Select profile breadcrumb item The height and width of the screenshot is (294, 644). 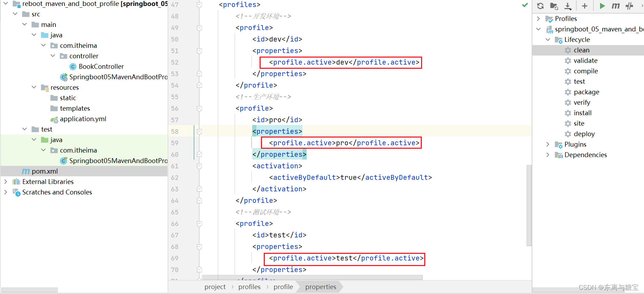coord(283,287)
